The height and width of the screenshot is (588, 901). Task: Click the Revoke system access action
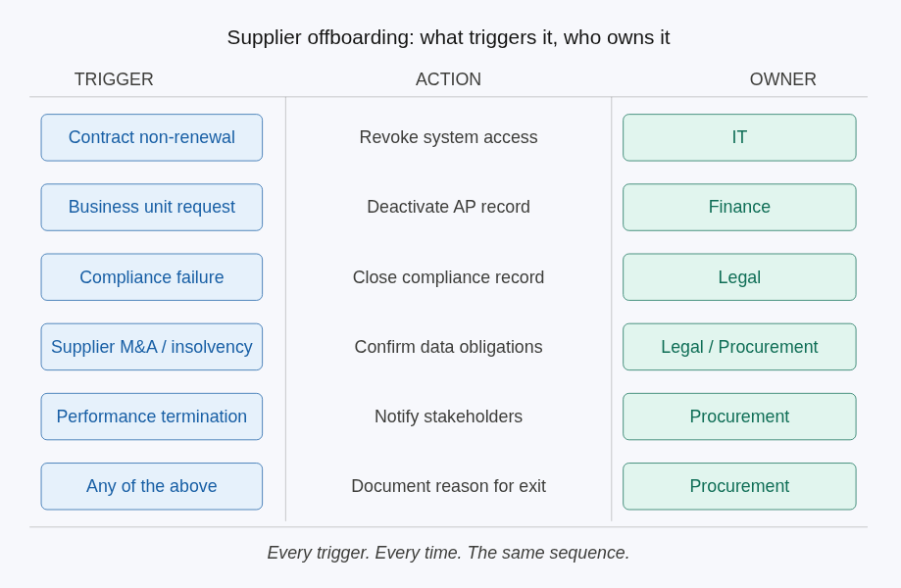(448, 137)
